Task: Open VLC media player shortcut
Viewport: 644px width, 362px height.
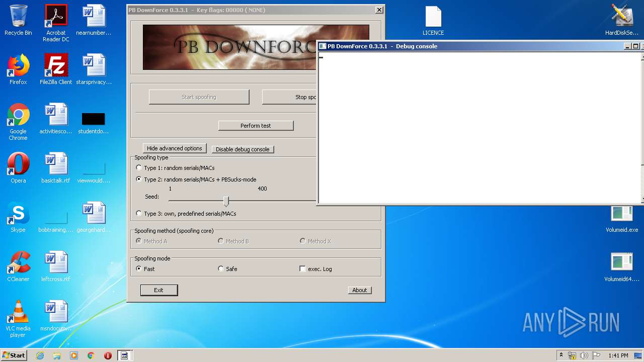Action: (18, 319)
